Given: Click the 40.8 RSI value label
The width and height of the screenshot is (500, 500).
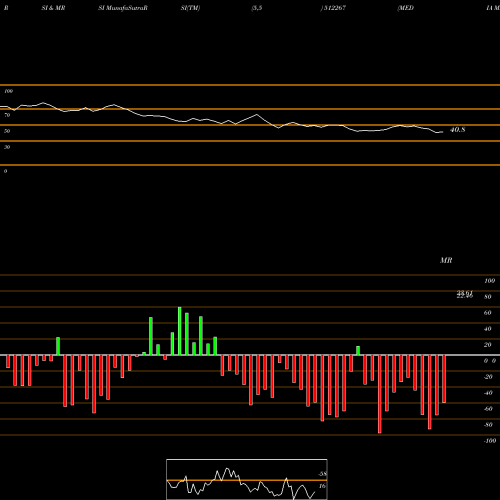Looking at the screenshot, I should [x=457, y=130].
